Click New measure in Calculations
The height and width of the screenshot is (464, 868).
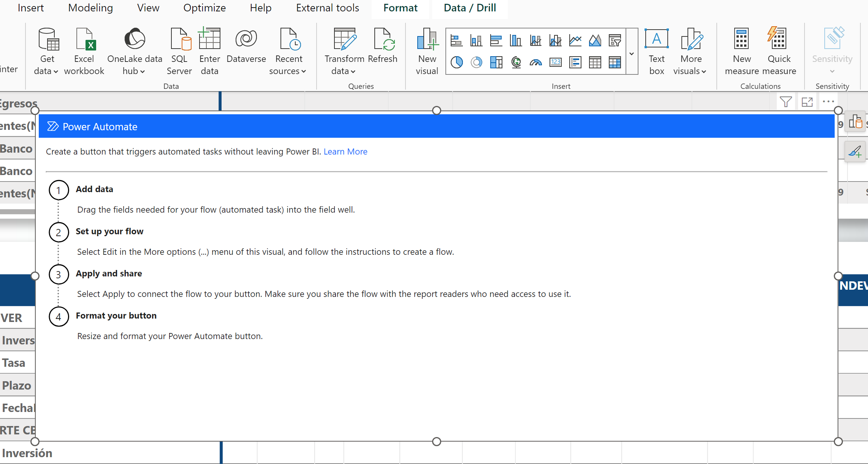(x=741, y=51)
